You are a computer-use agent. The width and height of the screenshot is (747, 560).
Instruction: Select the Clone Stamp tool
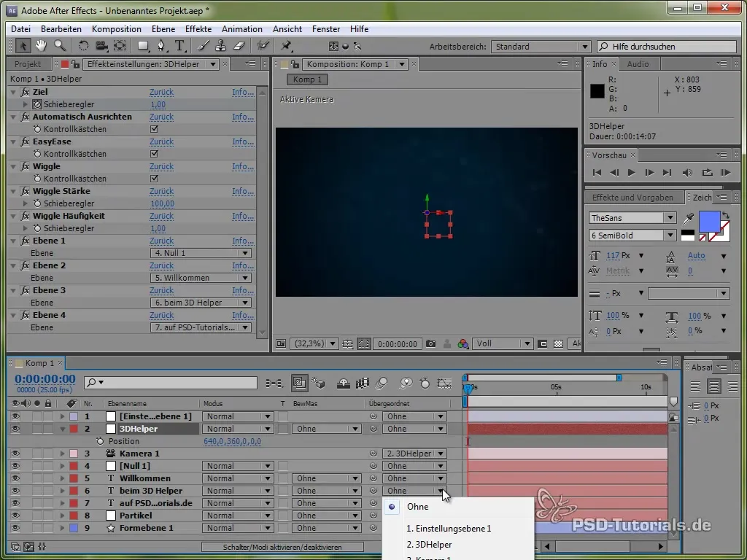pyautogui.click(x=220, y=46)
